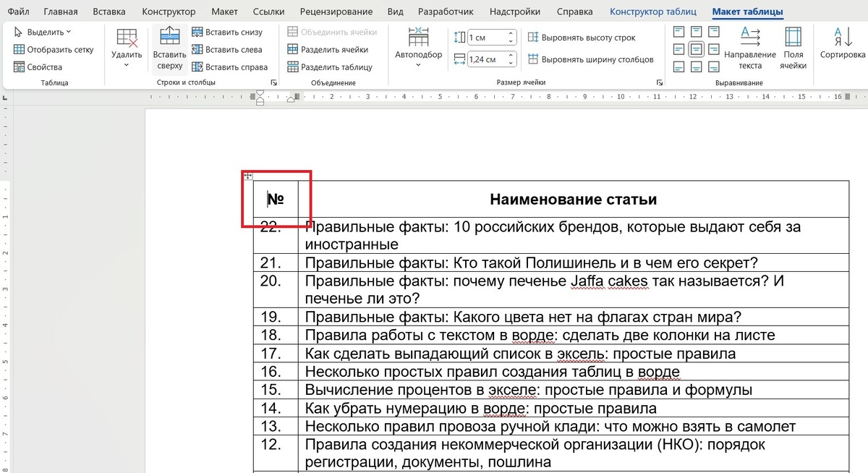Click the row height field showing 1 см
Viewport: 868px width, 473px height.
[x=486, y=37]
